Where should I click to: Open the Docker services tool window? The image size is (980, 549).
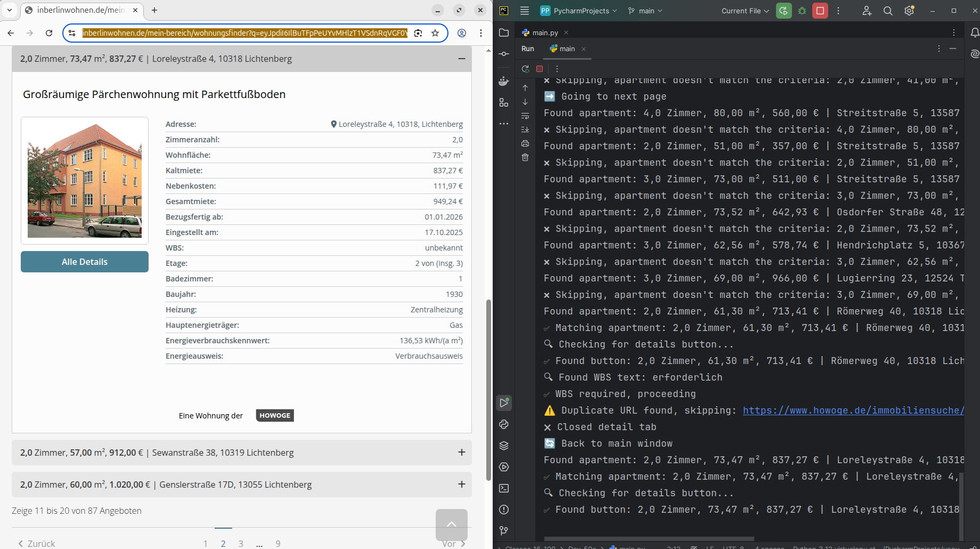click(x=504, y=81)
